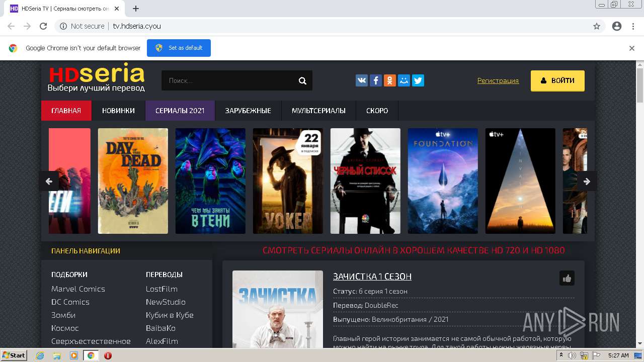The height and width of the screenshot is (362, 644).
Task: Open Chrome three-dot menu
Action: 633,26
